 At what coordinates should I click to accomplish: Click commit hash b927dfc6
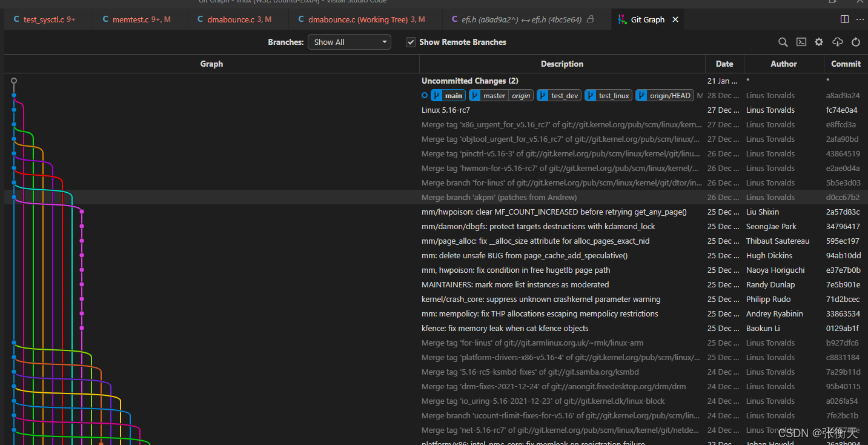tap(843, 343)
